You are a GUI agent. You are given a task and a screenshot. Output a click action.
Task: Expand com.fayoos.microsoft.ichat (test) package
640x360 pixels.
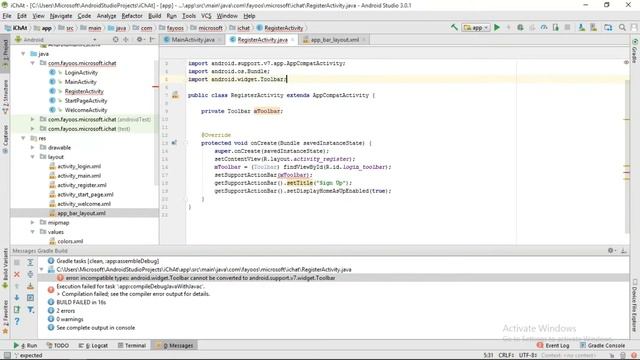coord(32,129)
